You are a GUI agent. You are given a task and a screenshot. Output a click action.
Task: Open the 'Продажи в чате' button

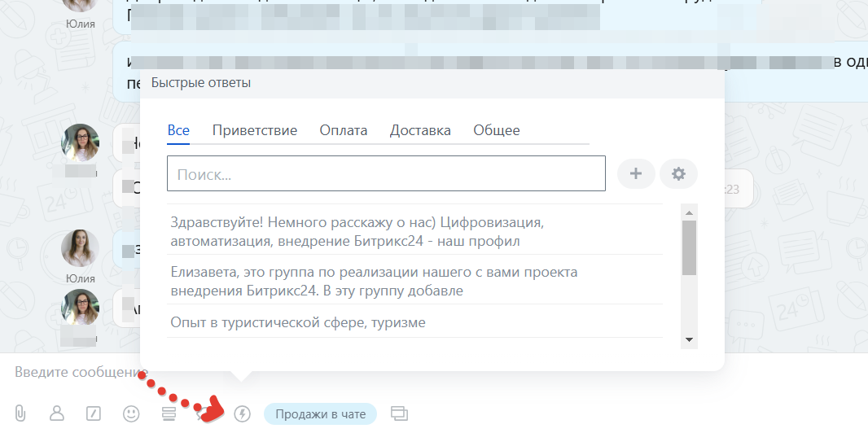(321, 413)
